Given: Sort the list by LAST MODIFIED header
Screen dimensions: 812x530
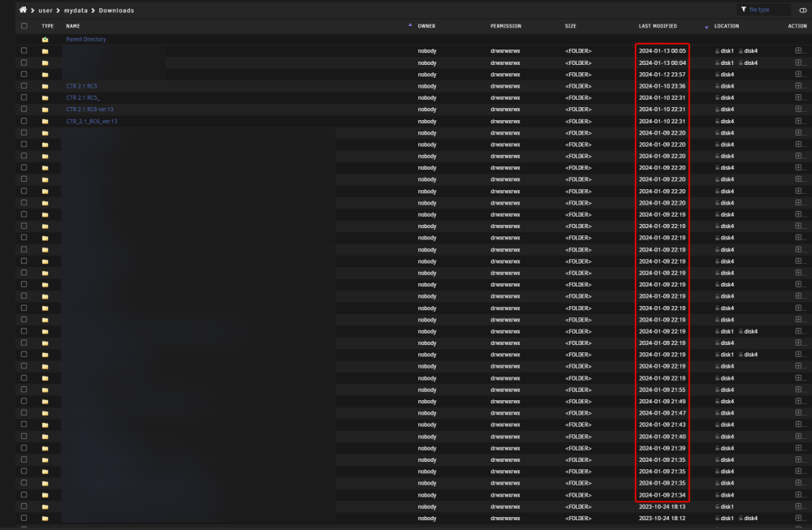Looking at the screenshot, I should pyautogui.click(x=658, y=26).
